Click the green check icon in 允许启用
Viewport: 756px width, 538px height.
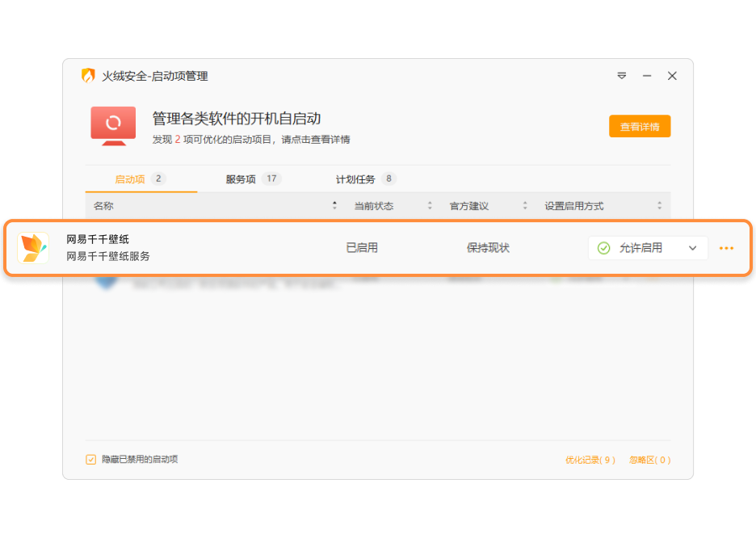(603, 248)
